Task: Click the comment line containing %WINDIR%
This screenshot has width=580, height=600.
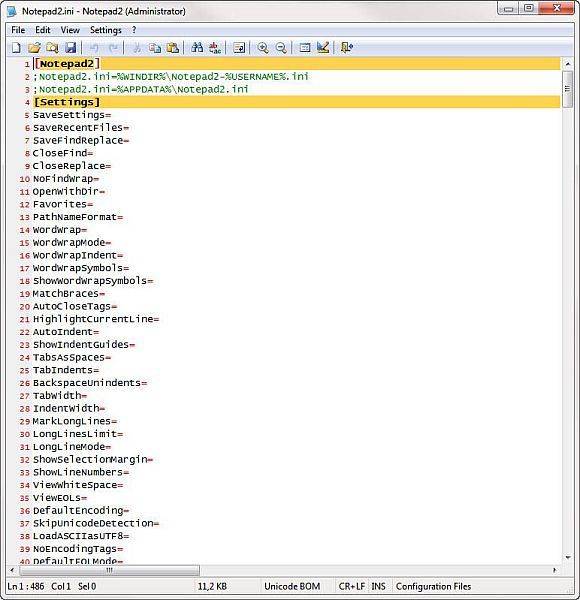Action: 171,77
